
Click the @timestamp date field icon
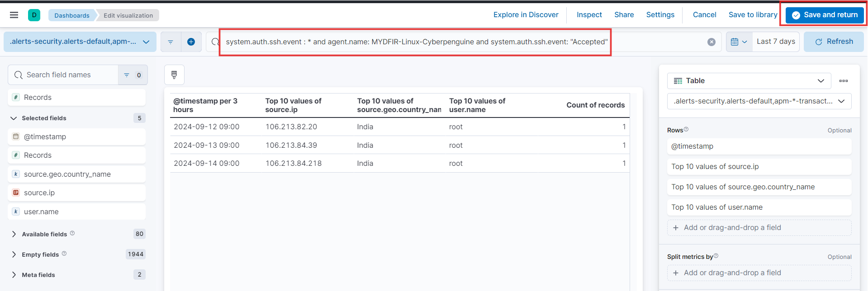(x=16, y=136)
